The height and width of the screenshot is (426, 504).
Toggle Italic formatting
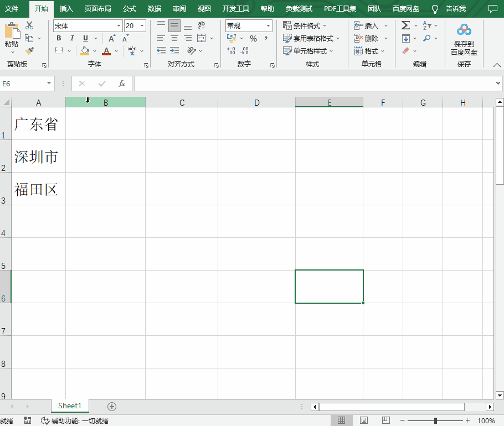72,39
